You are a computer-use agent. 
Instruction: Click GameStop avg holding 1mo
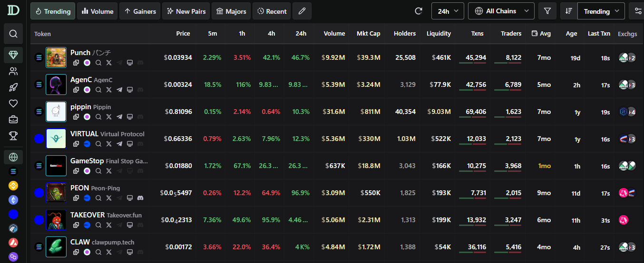[545, 166]
